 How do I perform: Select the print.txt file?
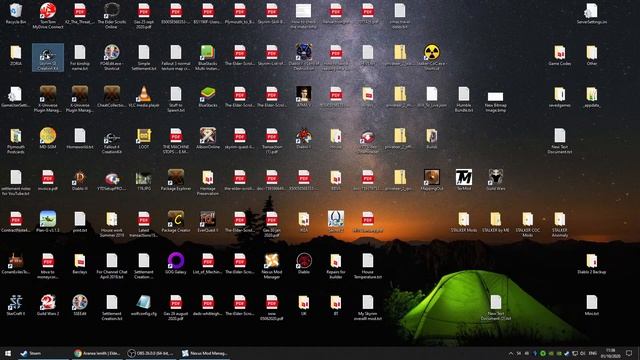80,222
